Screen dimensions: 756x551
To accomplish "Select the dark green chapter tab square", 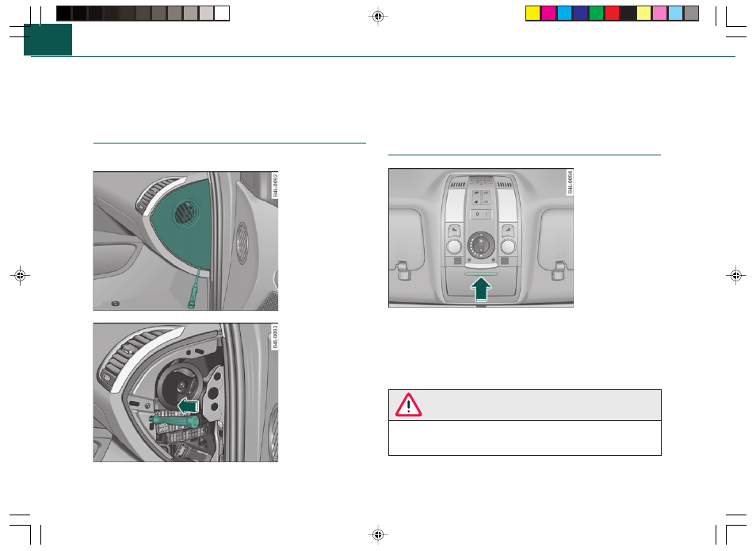I will coord(48,40).
